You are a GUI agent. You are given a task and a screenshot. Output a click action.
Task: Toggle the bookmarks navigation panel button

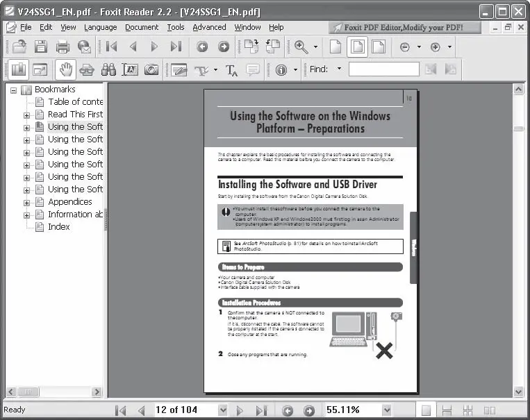18,69
